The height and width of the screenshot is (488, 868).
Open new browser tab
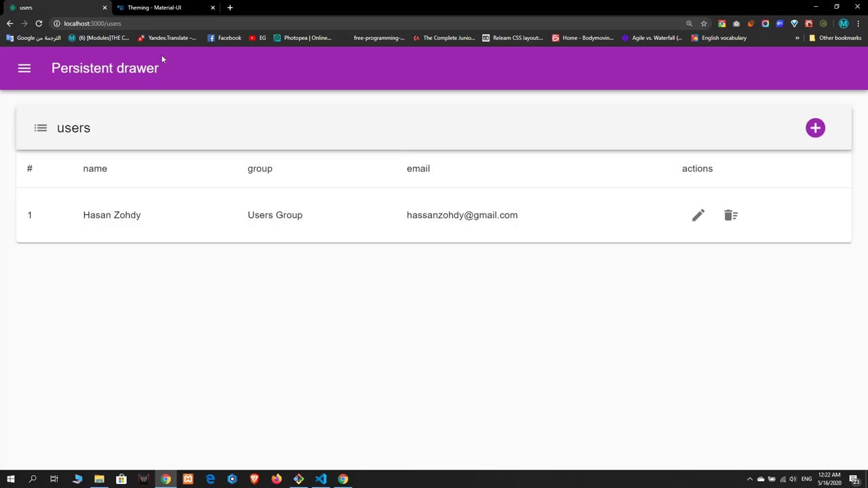click(230, 7)
